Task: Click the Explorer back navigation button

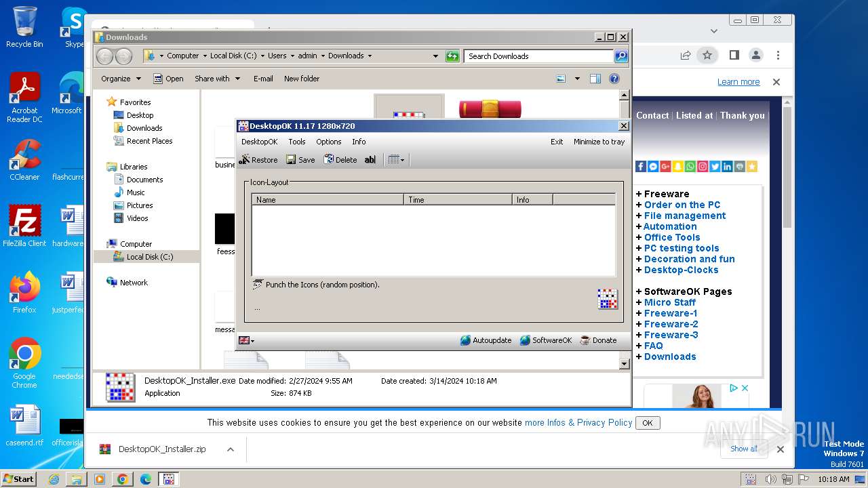Action: pos(105,56)
